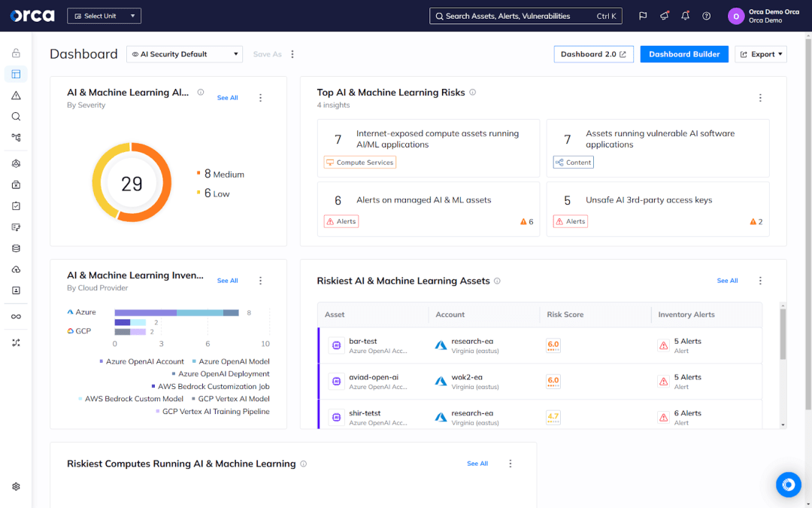
Task: Toggle the GCP Vertex AI Model legend entry
Action: [231, 399]
